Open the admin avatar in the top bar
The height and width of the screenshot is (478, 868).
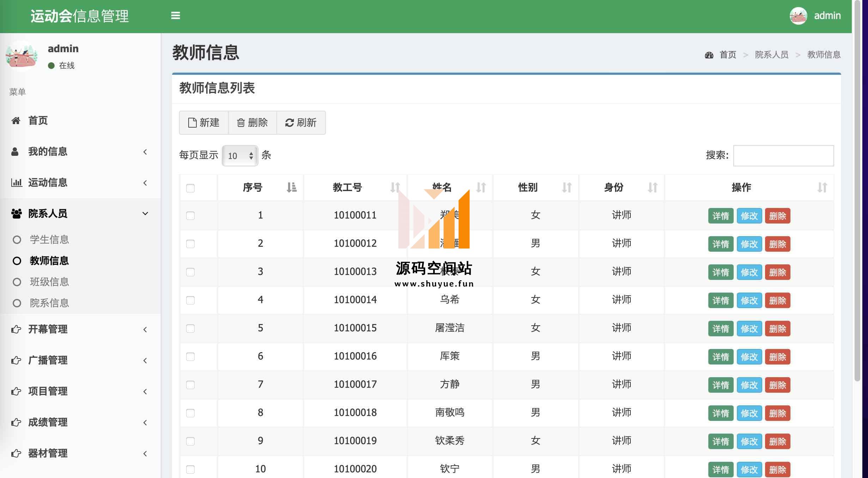coord(798,16)
